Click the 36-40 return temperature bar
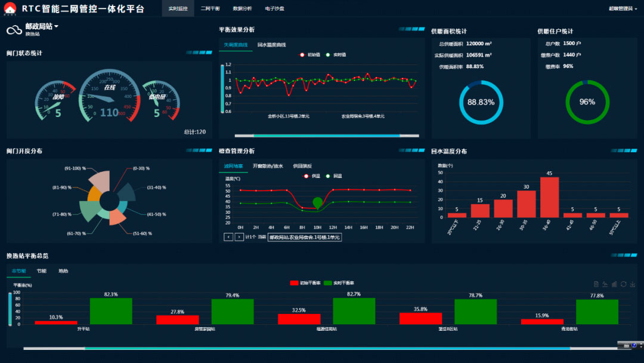The image size is (644, 363). click(x=549, y=197)
